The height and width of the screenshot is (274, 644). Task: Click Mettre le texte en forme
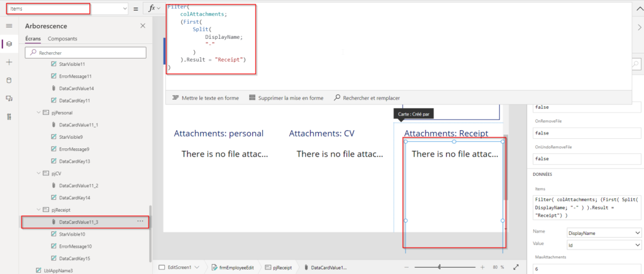[x=205, y=98]
